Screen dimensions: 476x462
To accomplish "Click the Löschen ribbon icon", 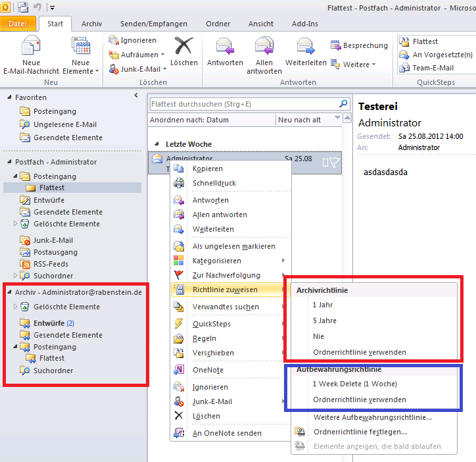I will click(183, 46).
